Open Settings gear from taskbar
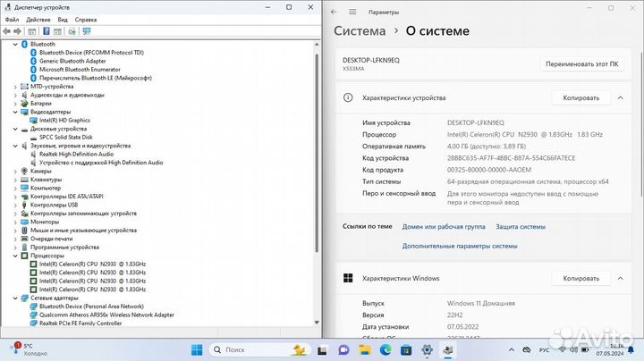The width and height of the screenshot is (644, 361). click(x=428, y=350)
